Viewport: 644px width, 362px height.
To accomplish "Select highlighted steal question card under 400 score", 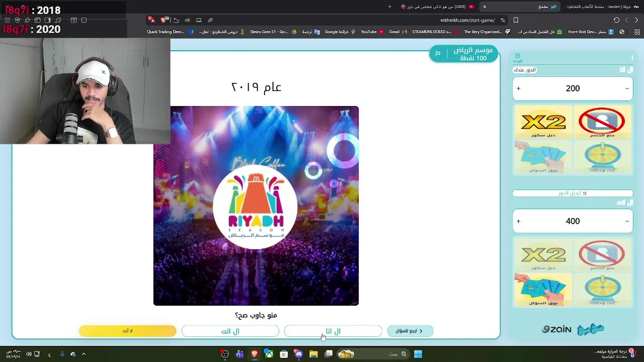I will (543, 289).
